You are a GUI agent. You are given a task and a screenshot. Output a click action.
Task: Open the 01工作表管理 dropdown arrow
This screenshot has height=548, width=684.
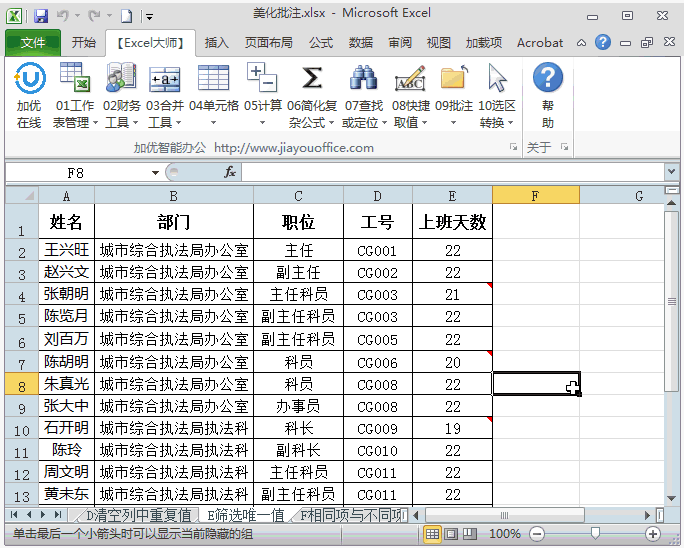pyautogui.click(x=95, y=123)
